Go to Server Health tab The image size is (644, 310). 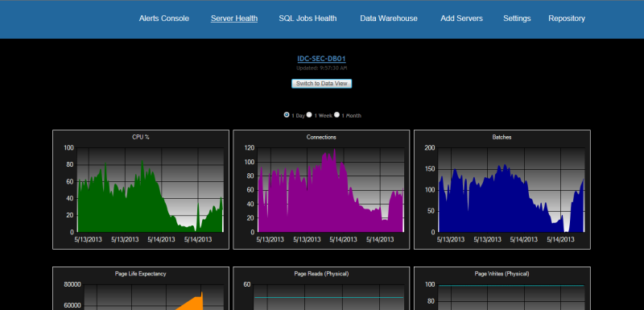pyautogui.click(x=234, y=19)
